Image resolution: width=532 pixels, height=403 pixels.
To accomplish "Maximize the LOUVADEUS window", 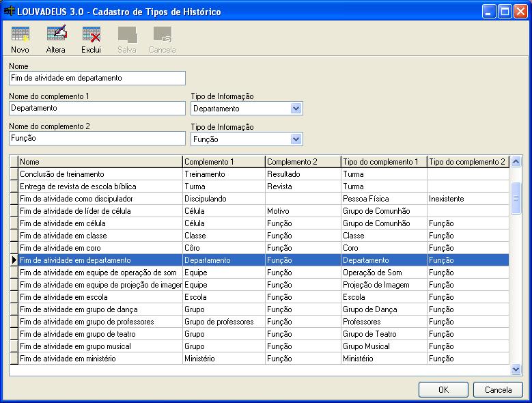I will tap(505, 12).
